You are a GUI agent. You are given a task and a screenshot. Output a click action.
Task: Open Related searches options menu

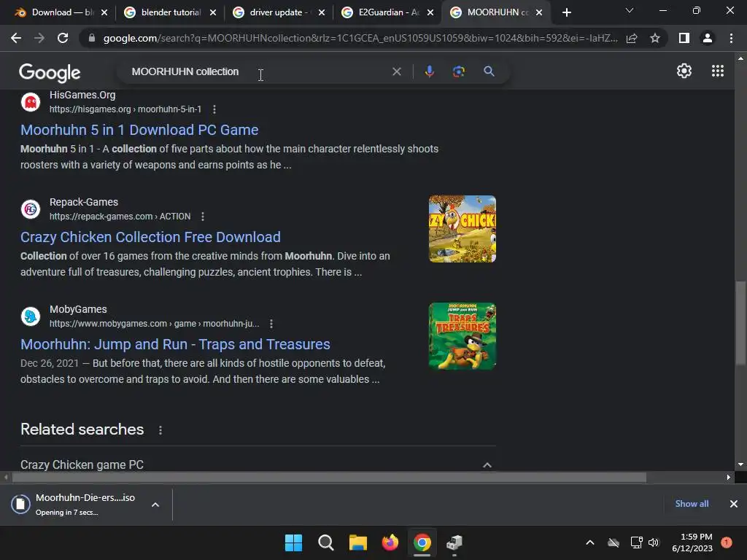pyautogui.click(x=160, y=430)
